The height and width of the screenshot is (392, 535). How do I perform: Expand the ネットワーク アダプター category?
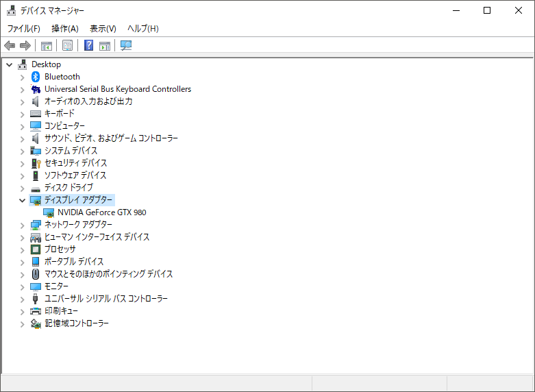click(x=23, y=225)
